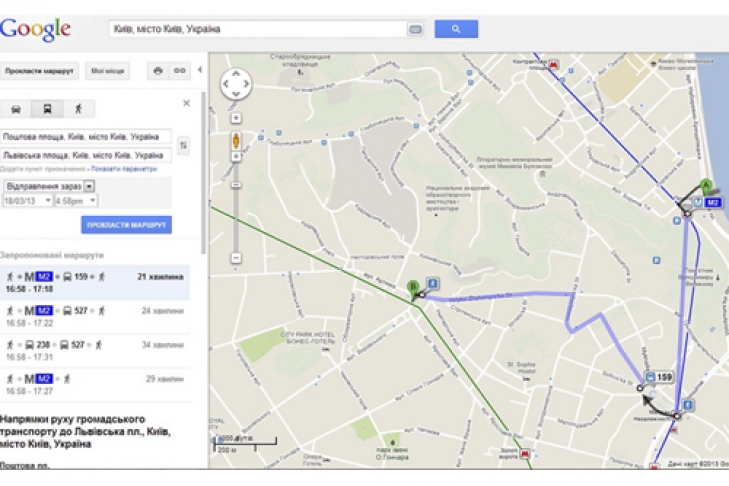The image size is (729, 486).
Task: Select the car driving mode icon
Action: click(16, 109)
